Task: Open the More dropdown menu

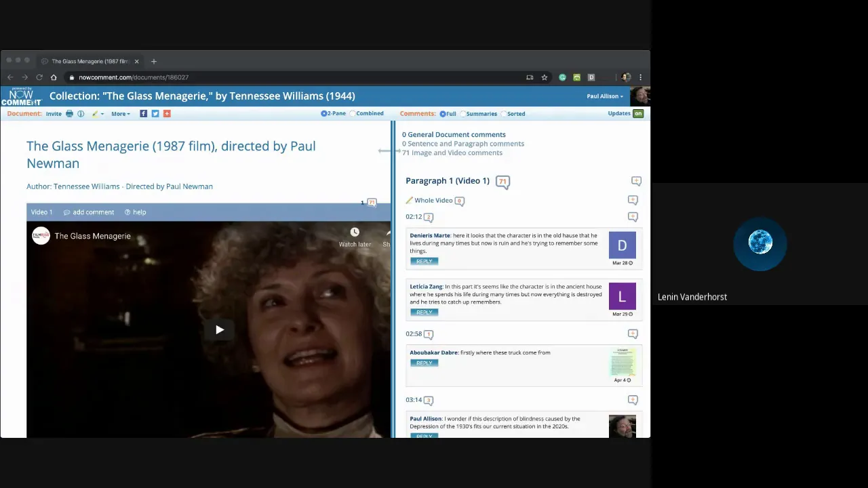Action: (x=120, y=114)
